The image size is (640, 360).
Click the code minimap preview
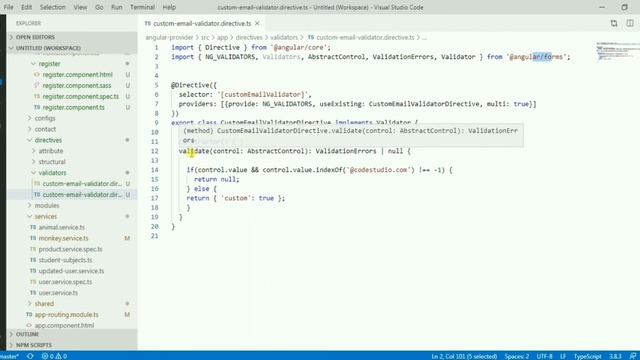click(x=616, y=51)
